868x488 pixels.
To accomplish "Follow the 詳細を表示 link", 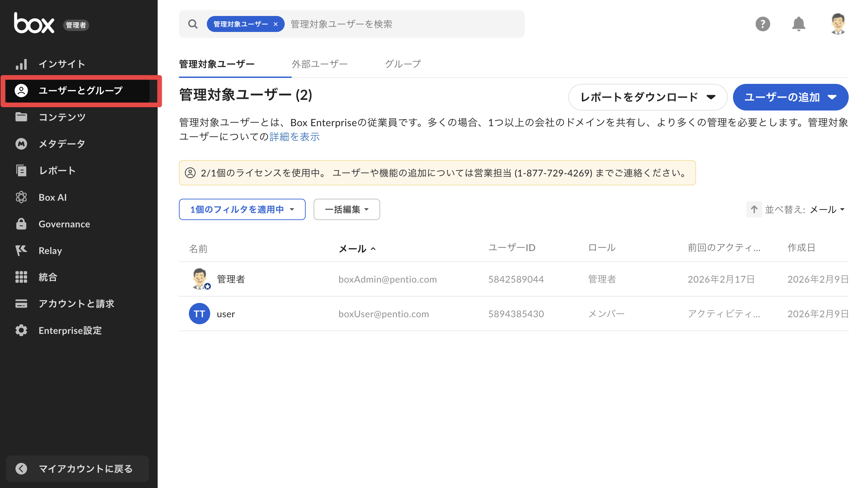I will click(x=295, y=136).
